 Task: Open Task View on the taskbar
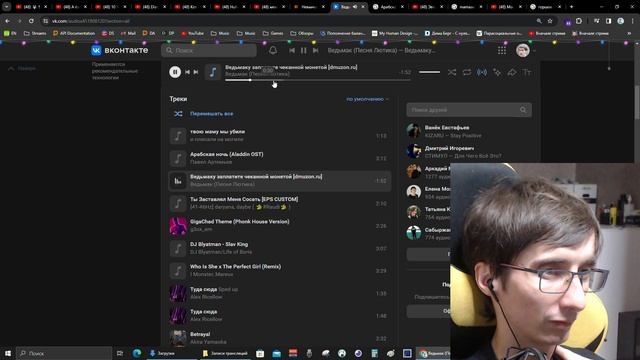tap(120, 353)
